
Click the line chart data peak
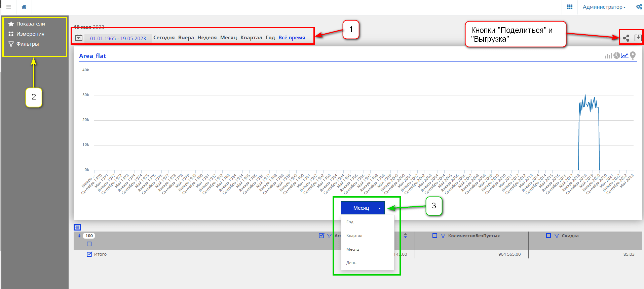point(585,95)
